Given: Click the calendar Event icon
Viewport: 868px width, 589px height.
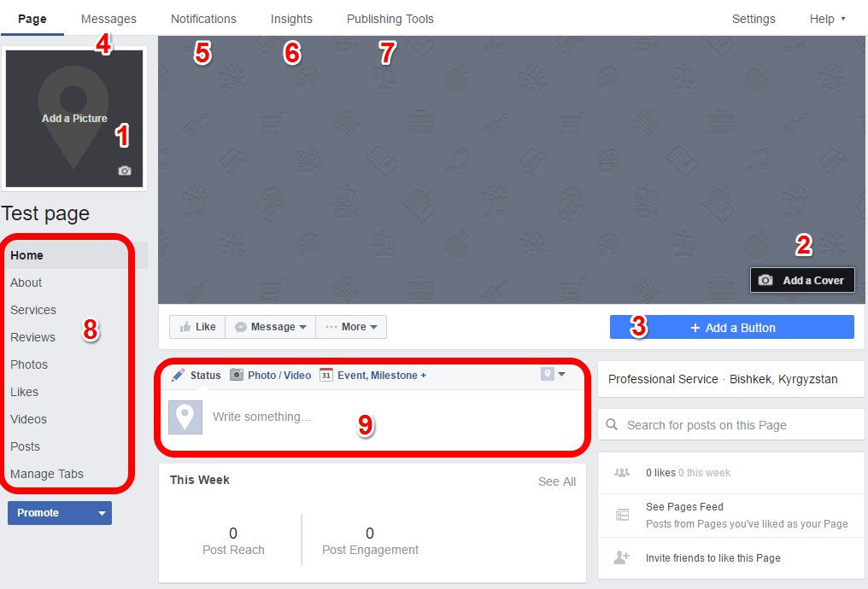Looking at the screenshot, I should 326,375.
